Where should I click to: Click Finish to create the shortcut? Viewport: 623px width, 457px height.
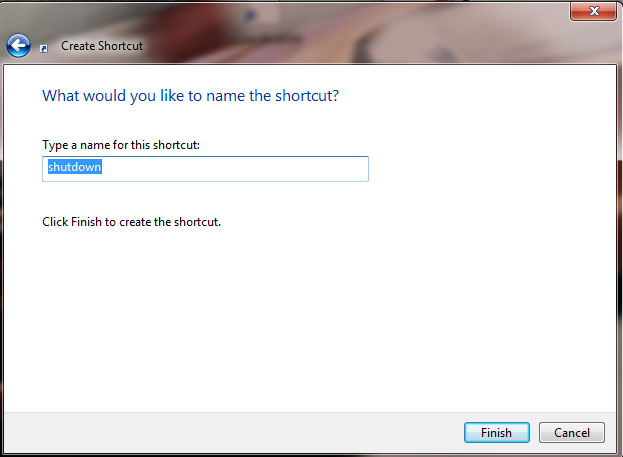497,432
